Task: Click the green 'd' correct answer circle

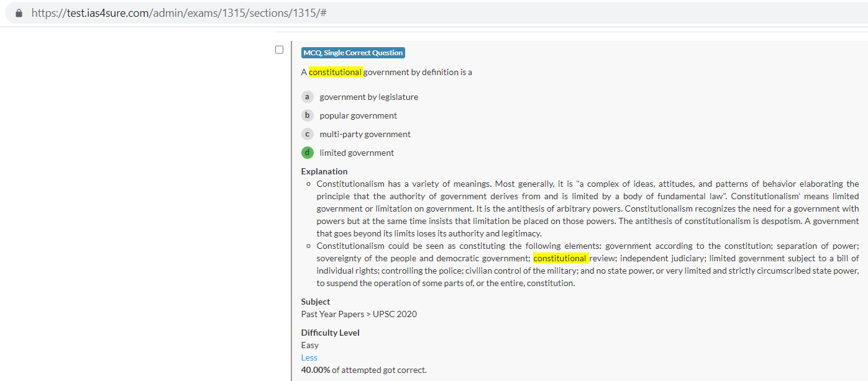Action: [x=307, y=153]
